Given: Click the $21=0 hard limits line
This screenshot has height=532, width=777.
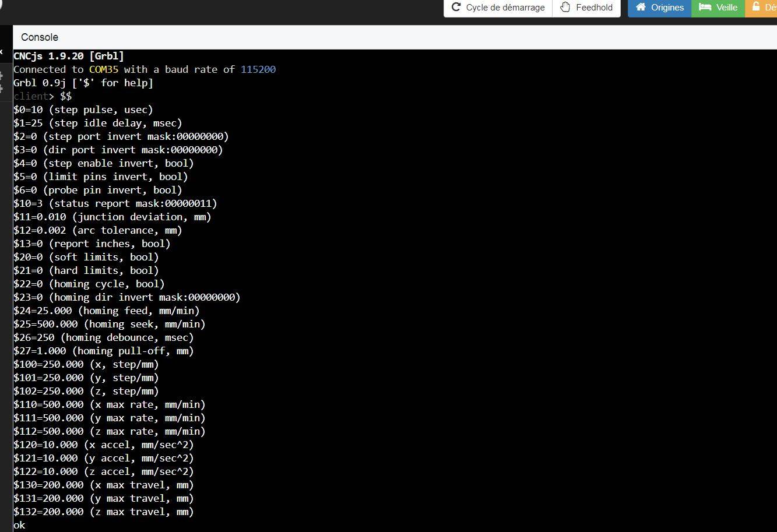Looking at the screenshot, I should tap(86, 270).
